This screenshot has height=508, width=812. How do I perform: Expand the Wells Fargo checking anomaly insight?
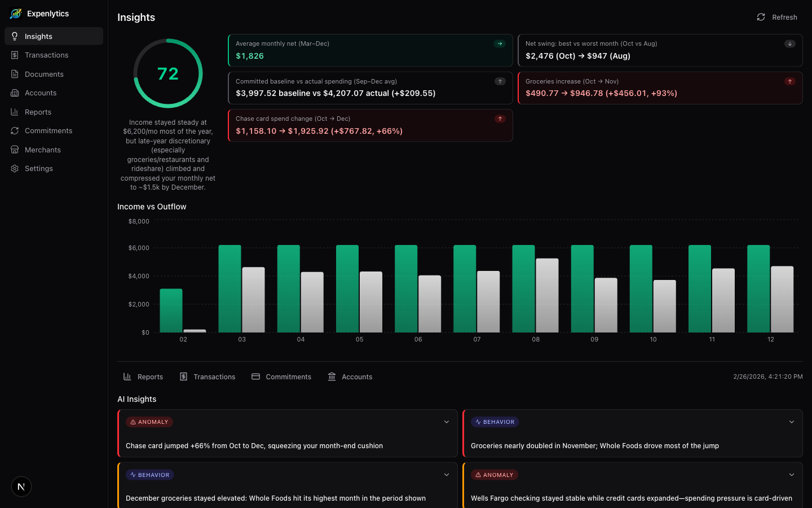(x=791, y=475)
